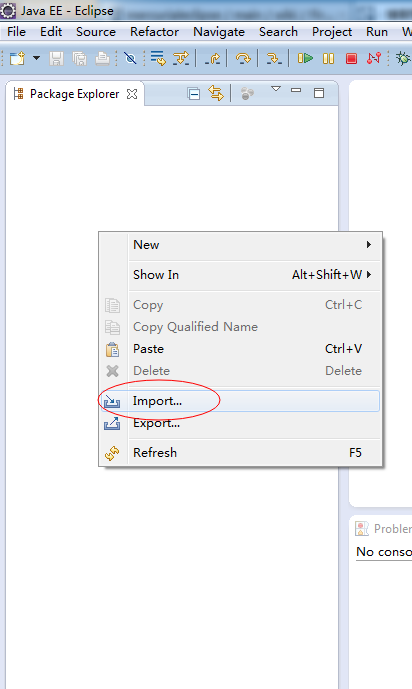Click the Drop to Frame icon
This screenshot has width=412, height=689.
[158, 58]
